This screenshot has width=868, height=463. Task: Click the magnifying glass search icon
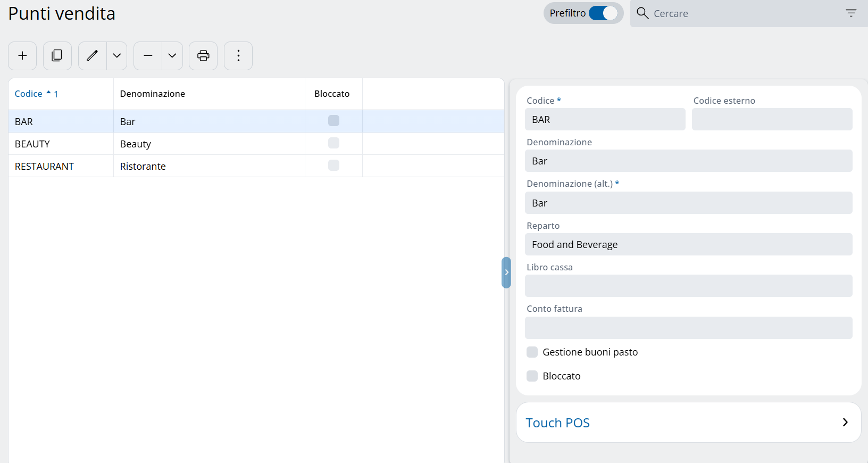tap(642, 13)
